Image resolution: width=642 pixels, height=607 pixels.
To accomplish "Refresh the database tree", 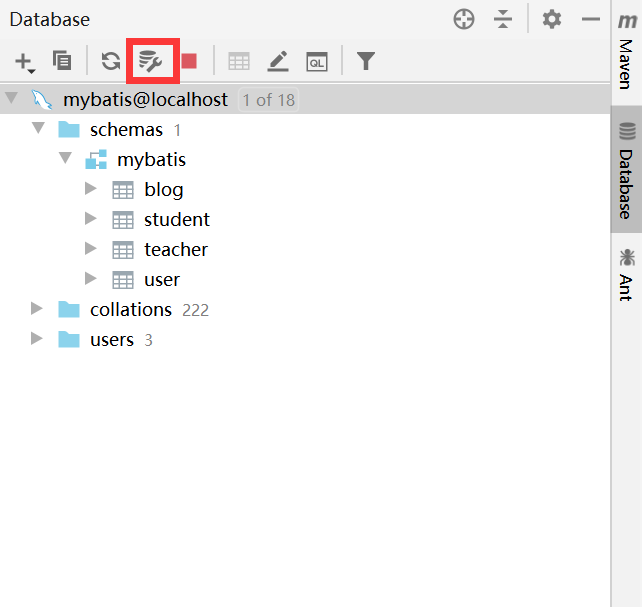I will click(111, 61).
